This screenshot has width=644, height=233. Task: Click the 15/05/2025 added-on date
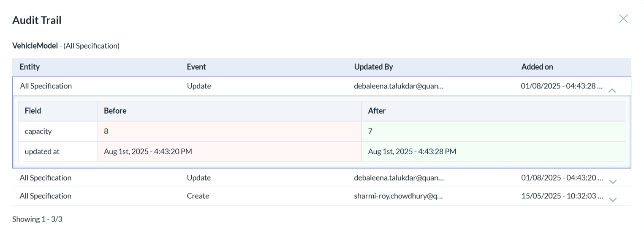pyautogui.click(x=562, y=196)
